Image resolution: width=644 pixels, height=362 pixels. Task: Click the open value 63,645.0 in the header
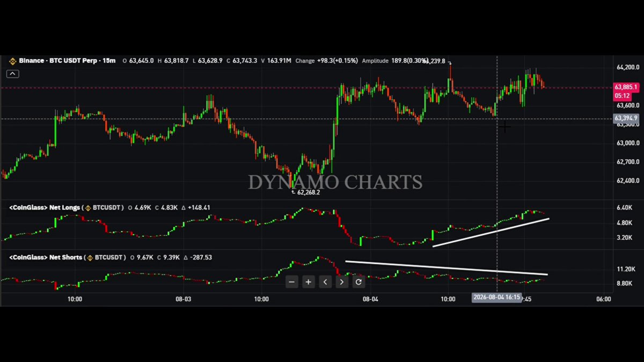click(x=141, y=61)
